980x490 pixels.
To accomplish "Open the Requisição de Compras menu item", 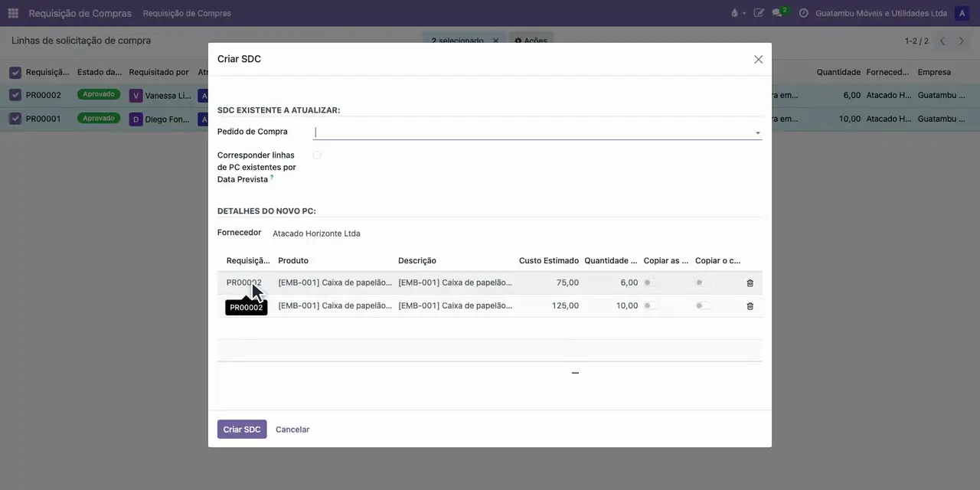I will pyautogui.click(x=187, y=13).
